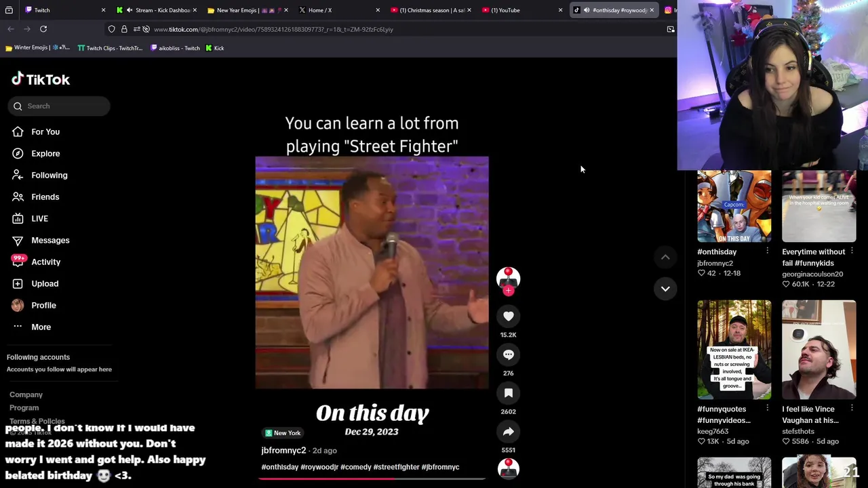Image resolution: width=868 pixels, height=488 pixels.
Task: Open the #onthisday Capcom thumbnail
Action: tap(734, 207)
